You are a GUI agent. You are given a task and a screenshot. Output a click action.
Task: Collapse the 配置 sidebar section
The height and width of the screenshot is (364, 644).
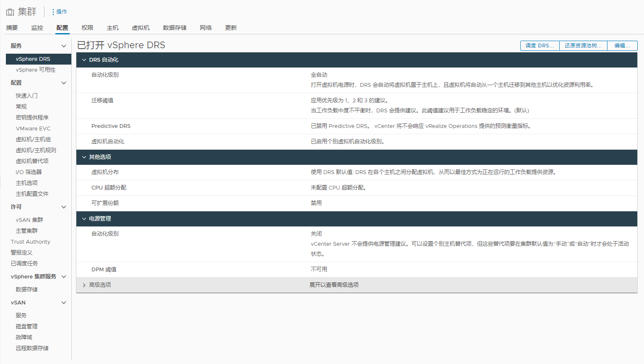(64, 83)
